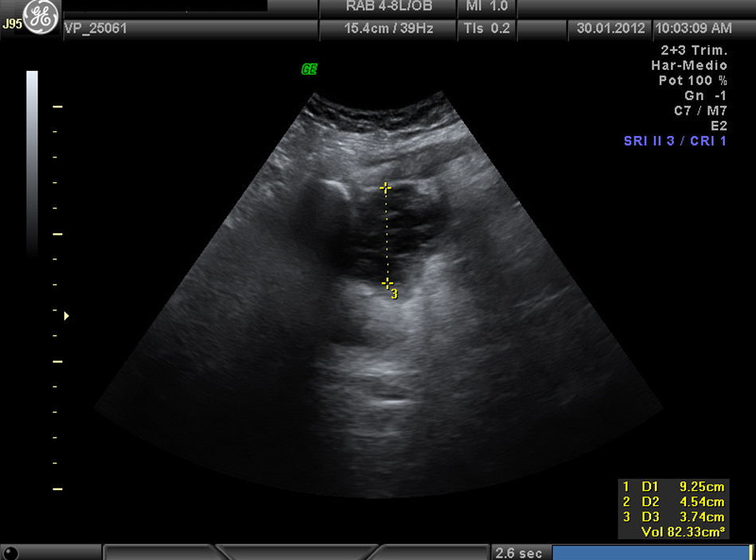The width and height of the screenshot is (756, 560).
Task: Click the Vol 82.33cm³ result
Action: [x=683, y=532]
